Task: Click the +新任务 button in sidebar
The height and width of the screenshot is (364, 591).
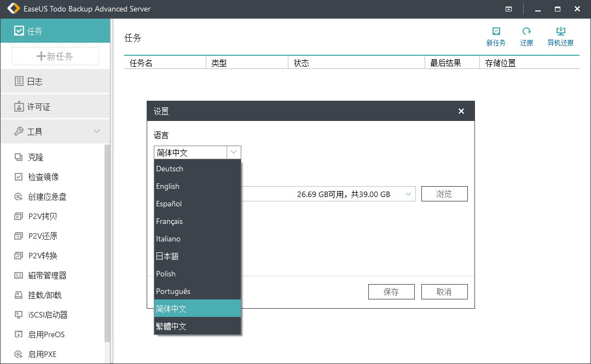Action: point(55,56)
